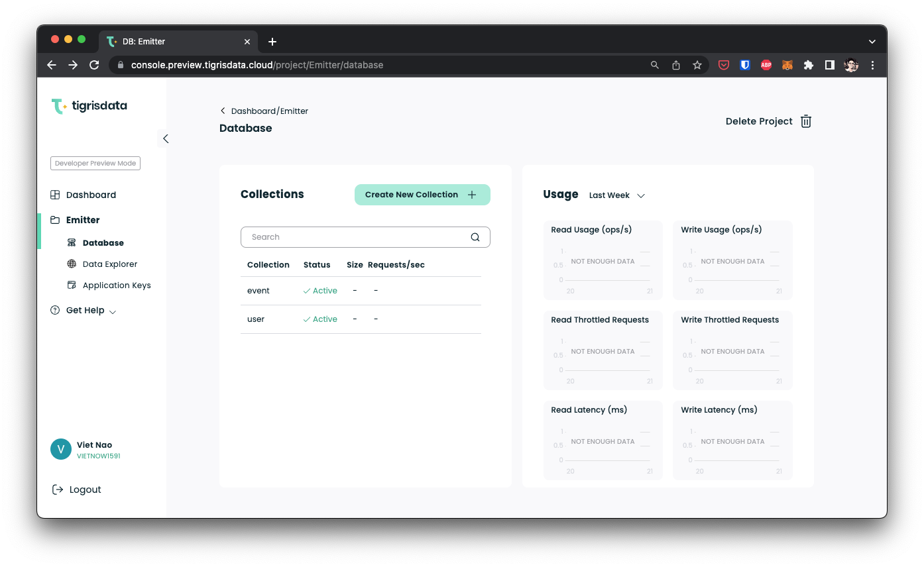Image resolution: width=924 pixels, height=567 pixels.
Task: Click the Read Usage (ops/s) chart
Action: coord(603,260)
